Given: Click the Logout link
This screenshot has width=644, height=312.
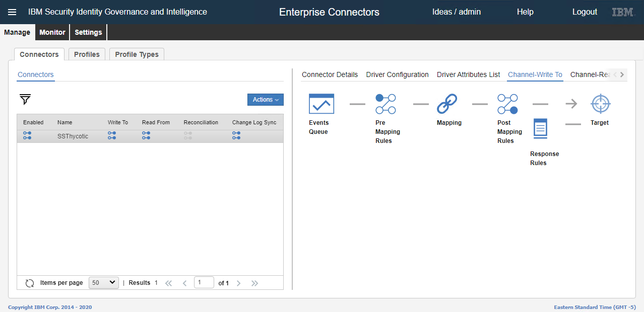Looking at the screenshot, I should click(585, 12).
